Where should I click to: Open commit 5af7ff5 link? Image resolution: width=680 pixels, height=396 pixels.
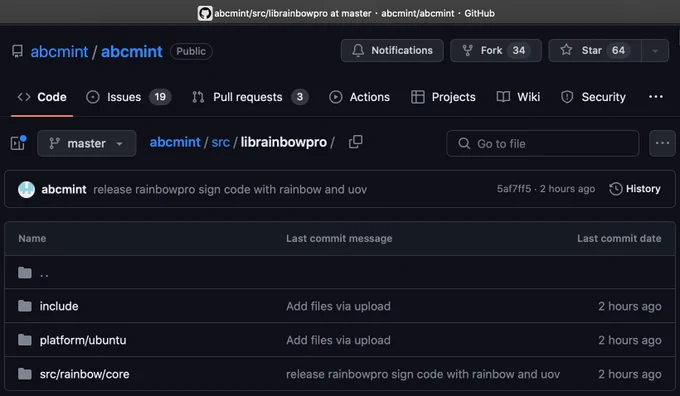(x=514, y=189)
